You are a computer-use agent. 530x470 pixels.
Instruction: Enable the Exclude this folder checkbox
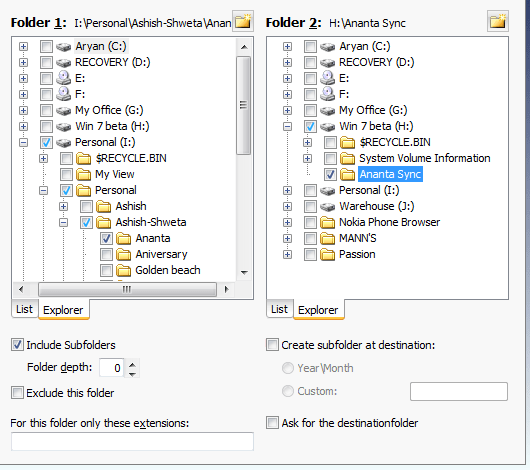pyautogui.click(x=17, y=393)
